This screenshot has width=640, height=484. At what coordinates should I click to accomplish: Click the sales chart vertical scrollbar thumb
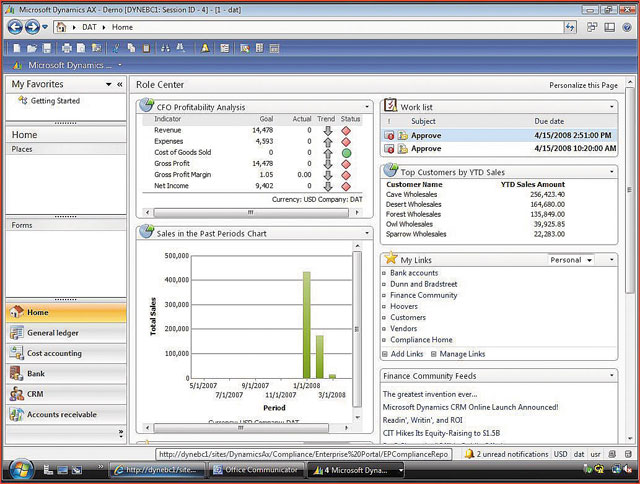357,329
